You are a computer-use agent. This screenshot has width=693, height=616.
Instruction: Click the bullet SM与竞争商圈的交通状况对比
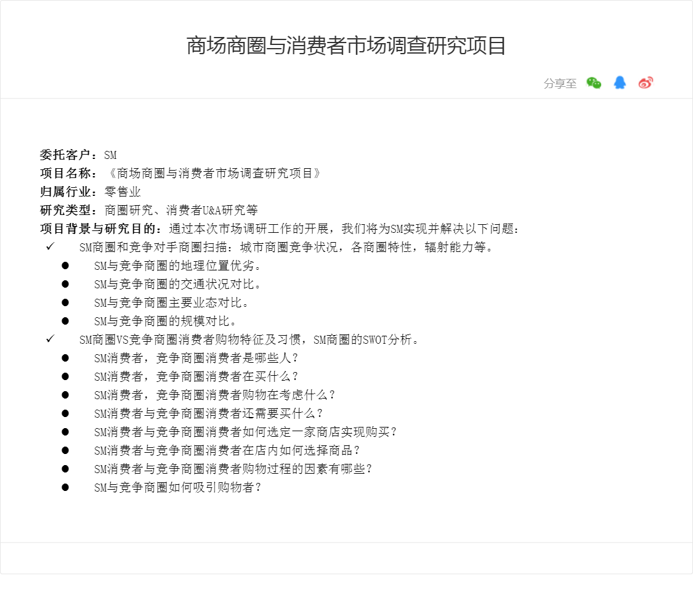tap(177, 284)
